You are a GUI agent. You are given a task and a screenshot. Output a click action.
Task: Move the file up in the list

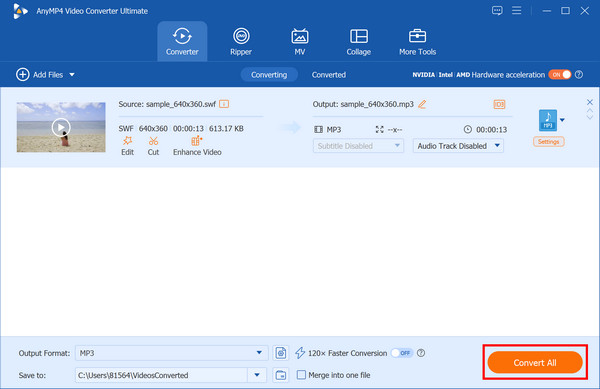click(590, 111)
